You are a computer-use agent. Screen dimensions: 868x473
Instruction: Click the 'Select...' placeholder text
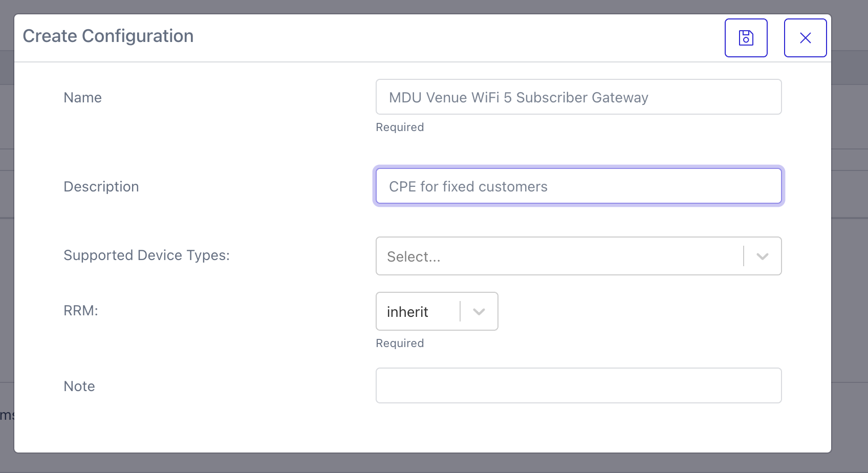(414, 256)
